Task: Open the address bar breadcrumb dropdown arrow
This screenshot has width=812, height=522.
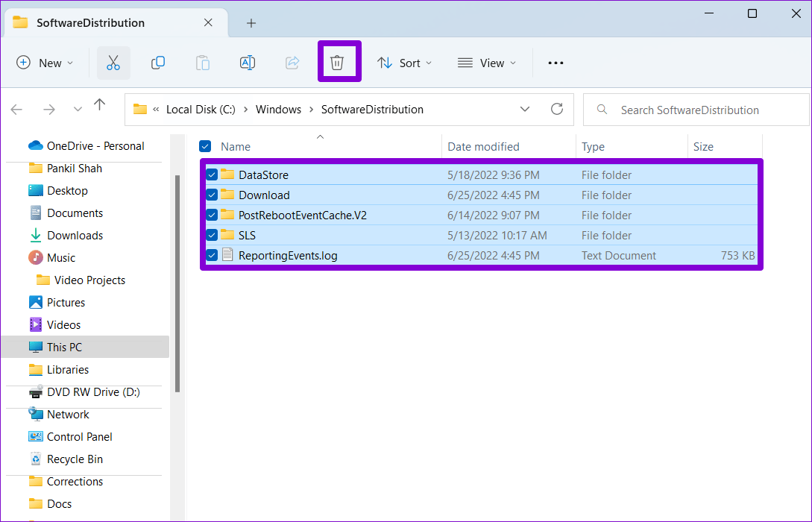Action: pos(525,109)
